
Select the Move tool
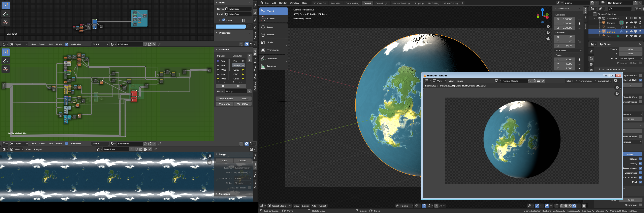pos(273,27)
